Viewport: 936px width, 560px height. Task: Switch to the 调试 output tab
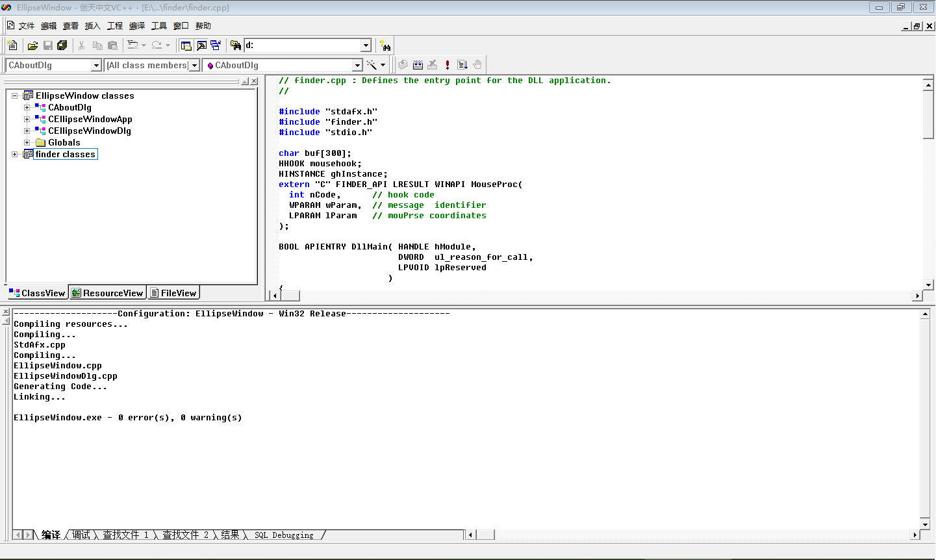click(x=81, y=535)
